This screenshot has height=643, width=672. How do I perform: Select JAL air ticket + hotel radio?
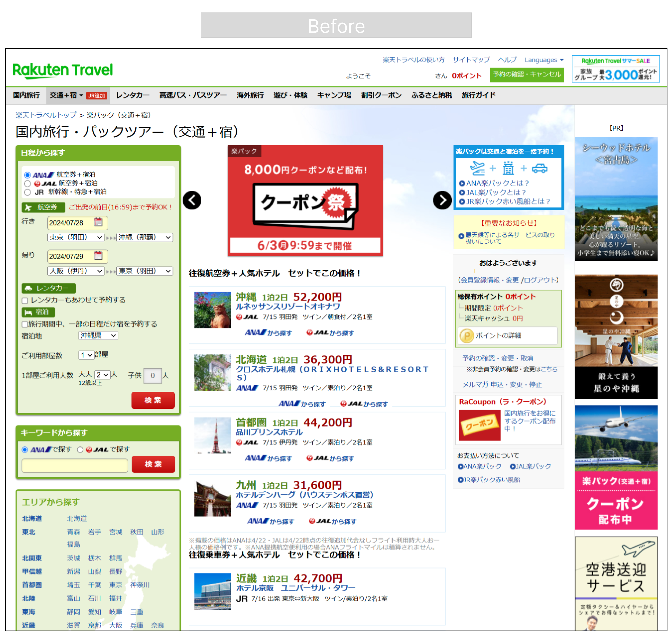[x=28, y=183]
